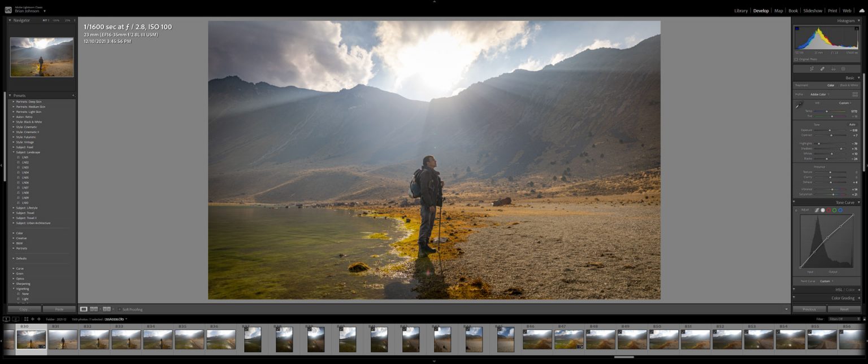Viewport: 868px width, 364px height.
Task: Select the red channel in Tone Curve
Action: pos(828,210)
